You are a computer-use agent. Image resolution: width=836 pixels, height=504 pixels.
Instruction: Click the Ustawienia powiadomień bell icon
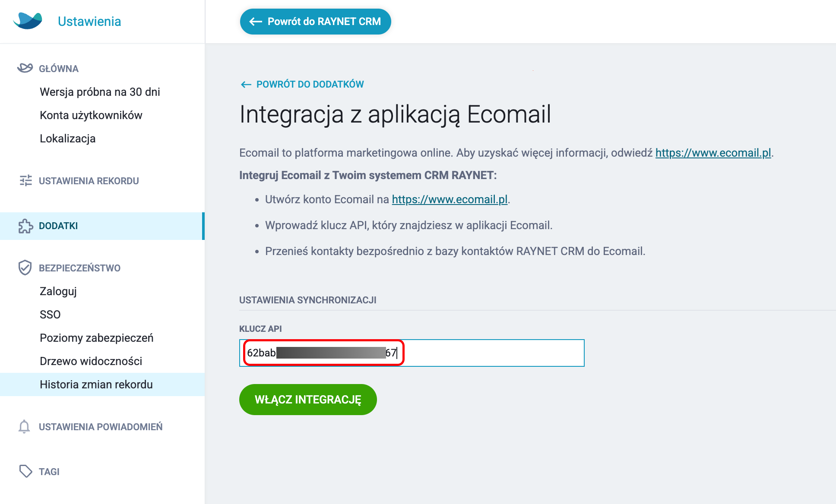click(24, 426)
